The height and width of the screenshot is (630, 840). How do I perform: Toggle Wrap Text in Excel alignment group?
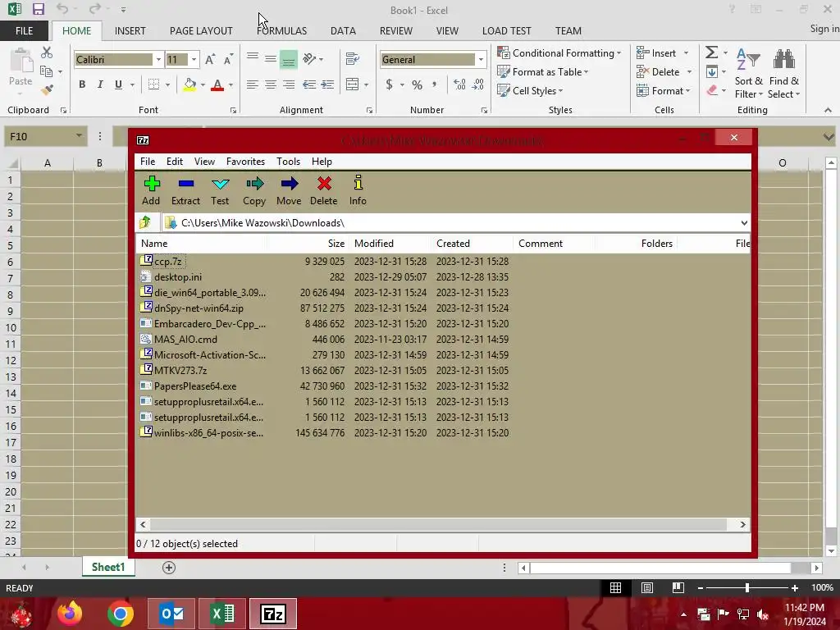(353, 59)
